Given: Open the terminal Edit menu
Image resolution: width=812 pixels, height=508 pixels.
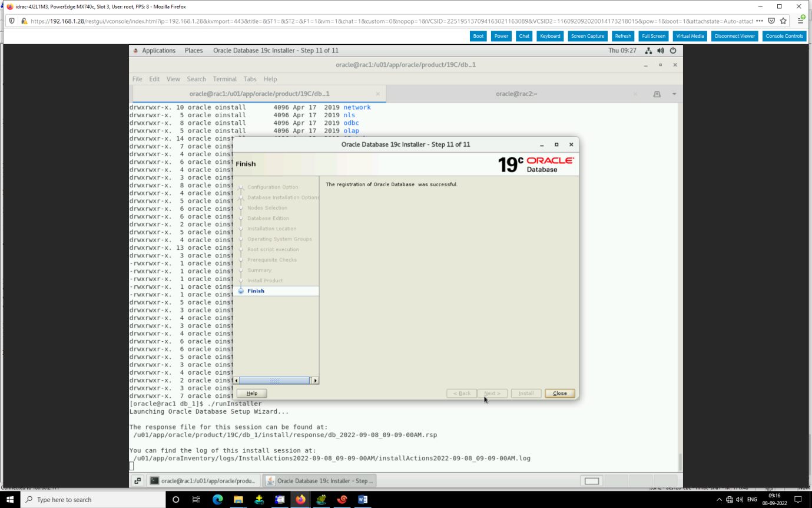Looking at the screenshot, I should [154, 79].
